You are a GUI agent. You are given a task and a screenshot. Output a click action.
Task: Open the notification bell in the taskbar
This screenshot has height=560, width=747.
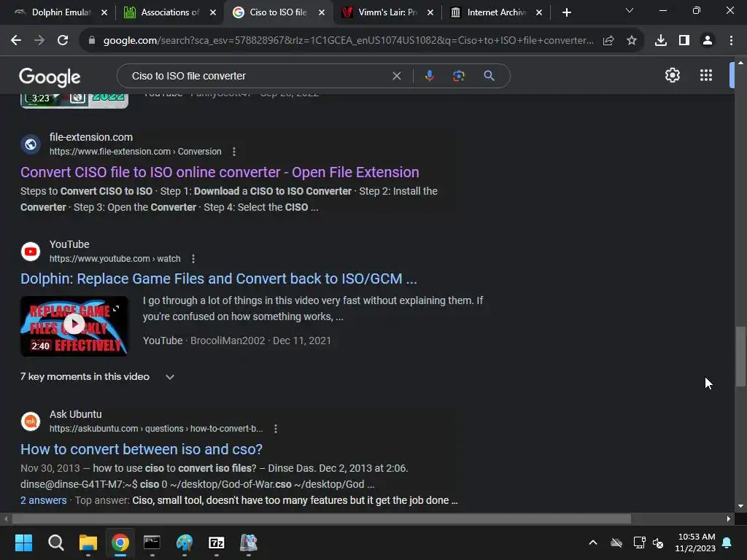(x=727, y=542)
